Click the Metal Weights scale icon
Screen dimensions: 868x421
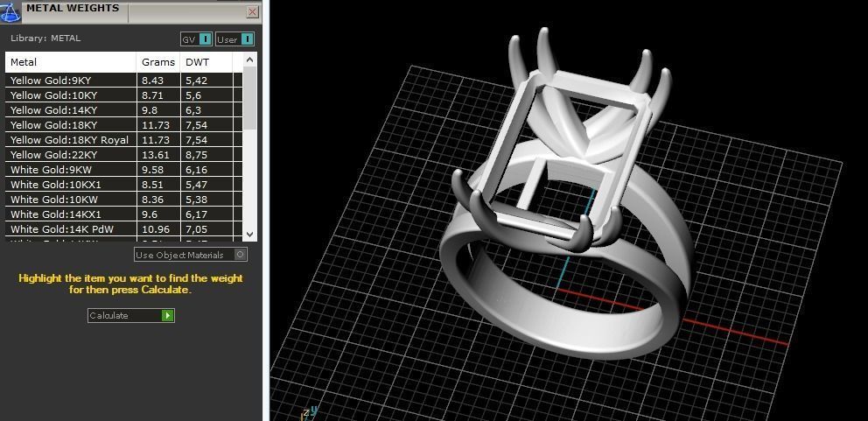tap(10, 11)
